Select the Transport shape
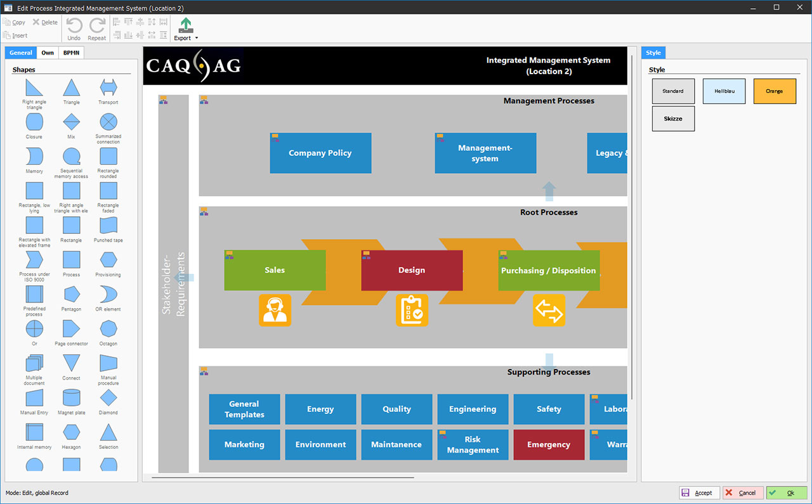The width and height of the screenshot is (812, 504). click(108, 87)
